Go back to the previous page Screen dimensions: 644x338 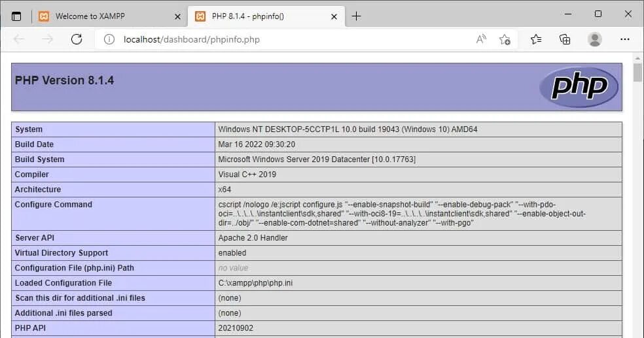coord(19,39)
